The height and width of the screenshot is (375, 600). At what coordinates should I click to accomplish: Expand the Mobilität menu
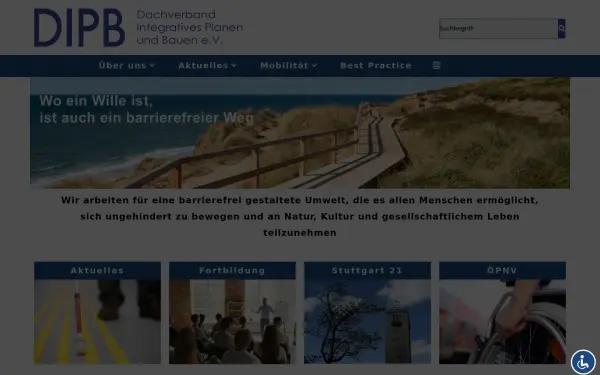[x=289, y=65]
